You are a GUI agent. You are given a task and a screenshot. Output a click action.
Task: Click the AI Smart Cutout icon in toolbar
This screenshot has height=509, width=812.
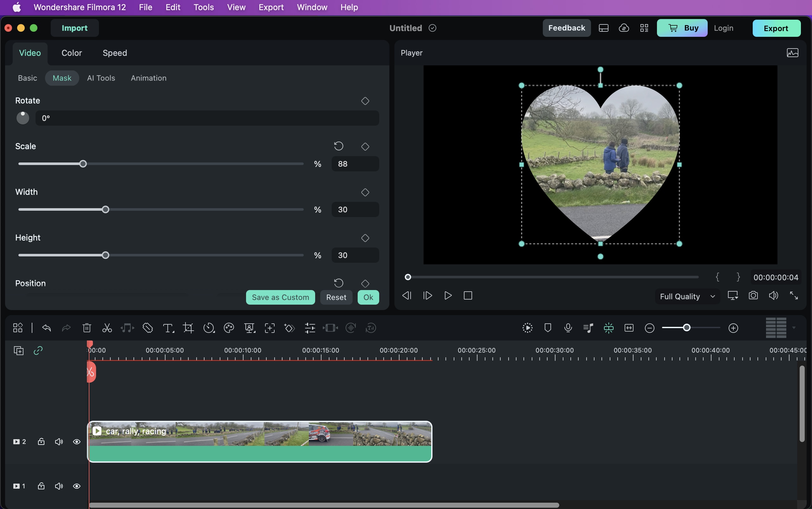click(269, 328)
